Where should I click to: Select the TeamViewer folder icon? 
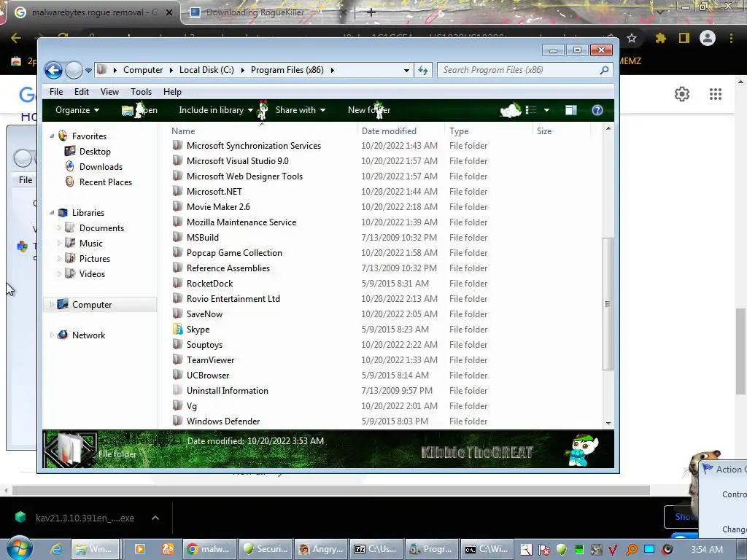pos(178,360)
